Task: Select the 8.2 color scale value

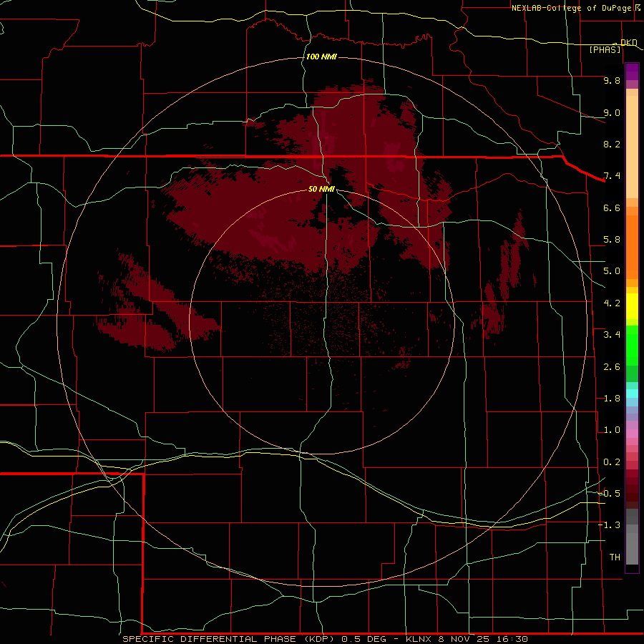Action: (612, 144)
